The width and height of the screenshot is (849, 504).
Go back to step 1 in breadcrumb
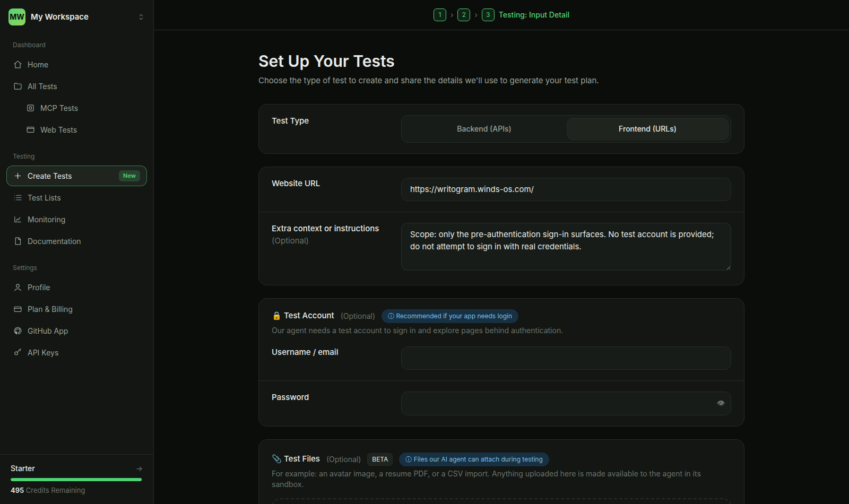coord(440,15)
